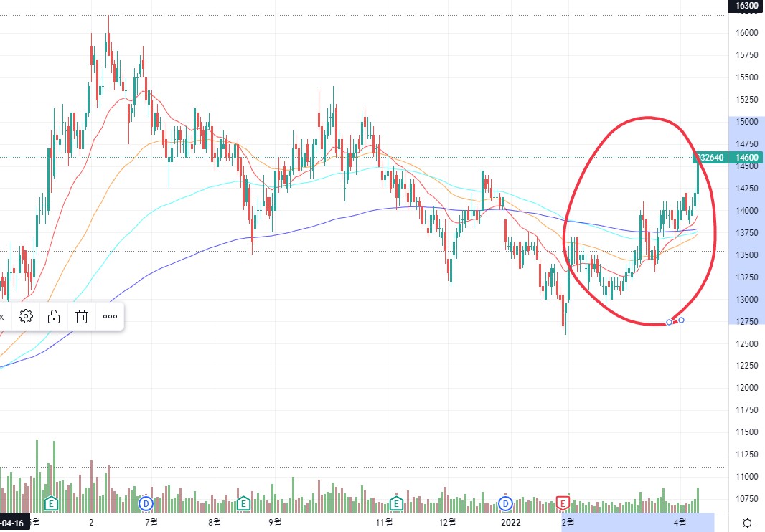Screen dimensions: 765x532
Task: Click the E earnings marker beside 11월
Action: click(x=396, y=503)
